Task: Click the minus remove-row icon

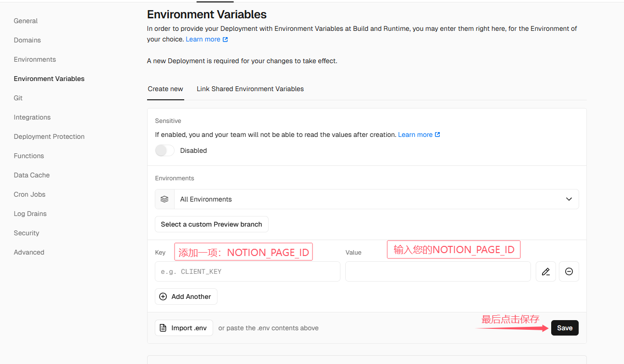Action: (569, 271)
